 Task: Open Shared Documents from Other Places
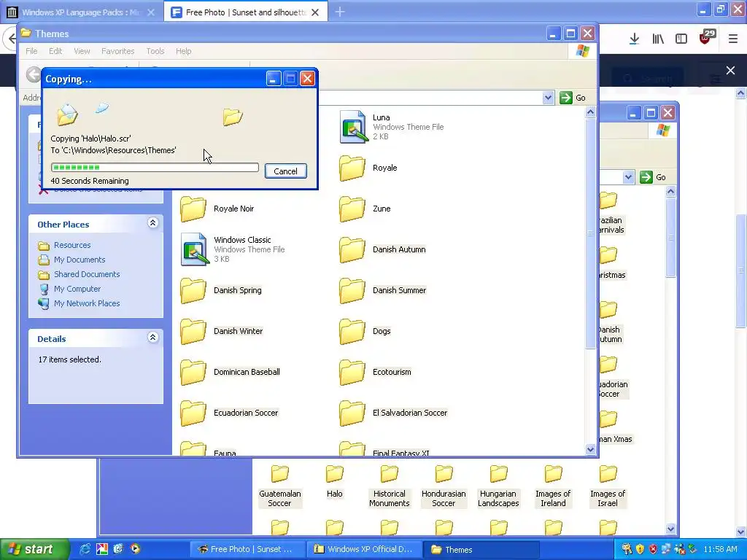(87, 274)
